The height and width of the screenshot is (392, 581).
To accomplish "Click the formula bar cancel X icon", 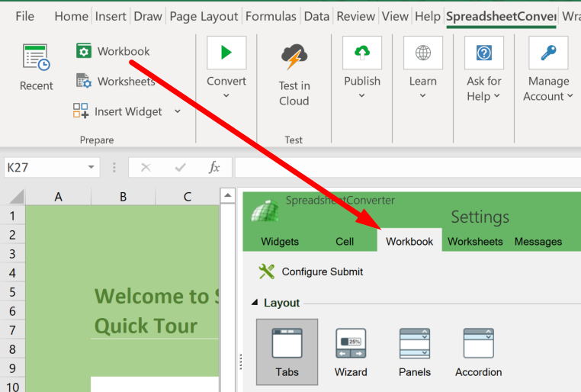I will 146,168.
